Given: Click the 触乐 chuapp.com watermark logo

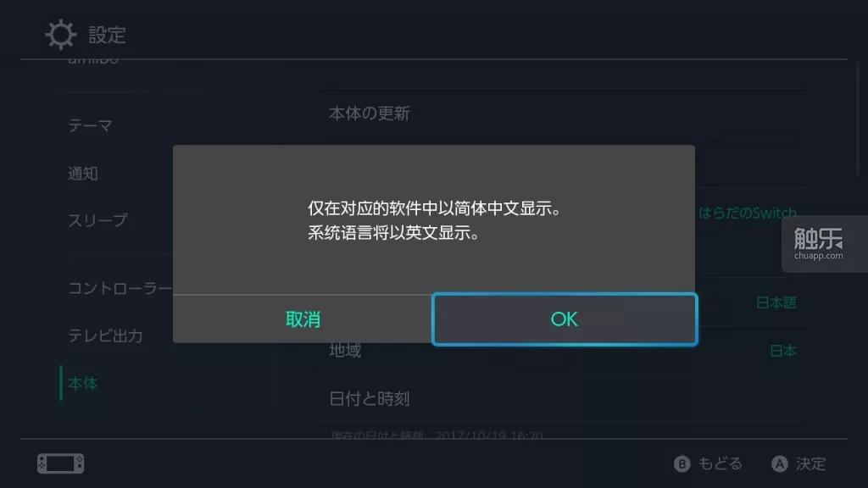Looking at the screenshot, I should [x=818, y=243].
